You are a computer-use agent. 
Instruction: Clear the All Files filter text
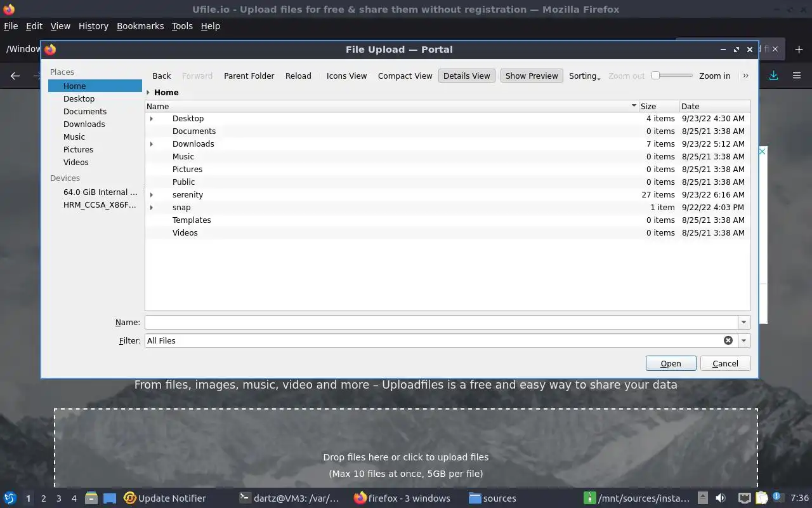tap(728, 340)
